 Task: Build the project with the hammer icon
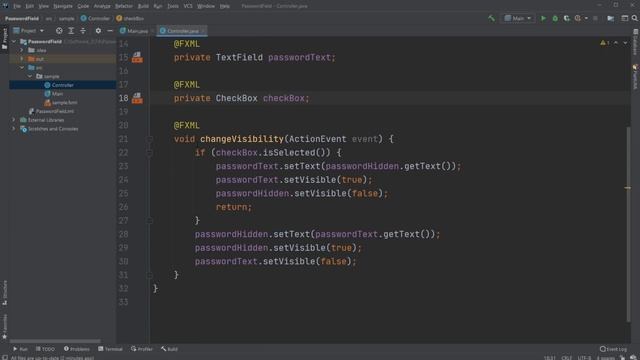[491, 18]
